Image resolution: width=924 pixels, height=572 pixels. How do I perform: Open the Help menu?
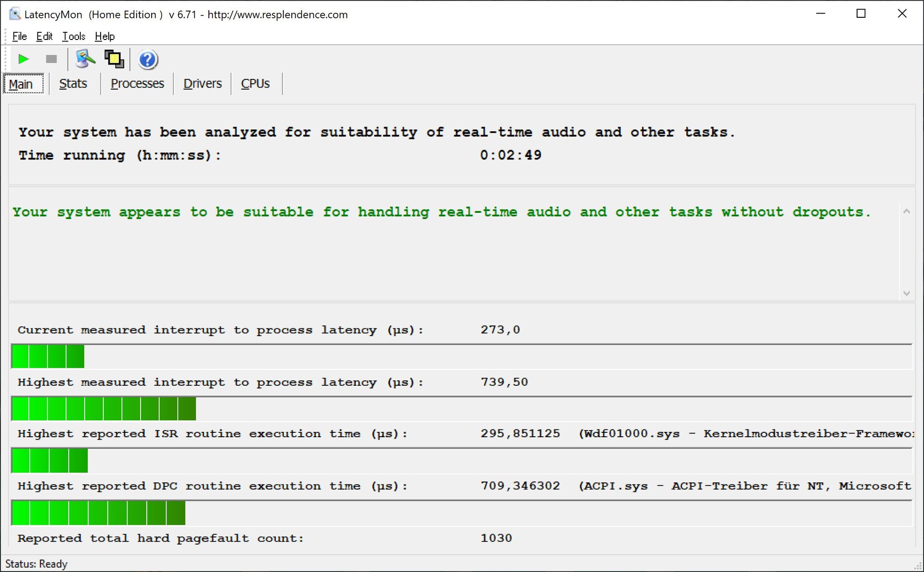pyautogui.click(x=104, y=36)
